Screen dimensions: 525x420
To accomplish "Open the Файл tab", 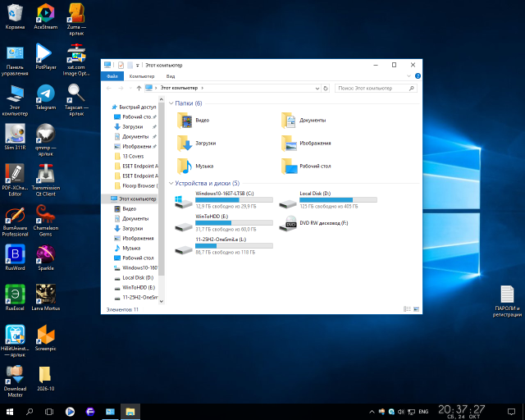I will [x=112, y=76].
